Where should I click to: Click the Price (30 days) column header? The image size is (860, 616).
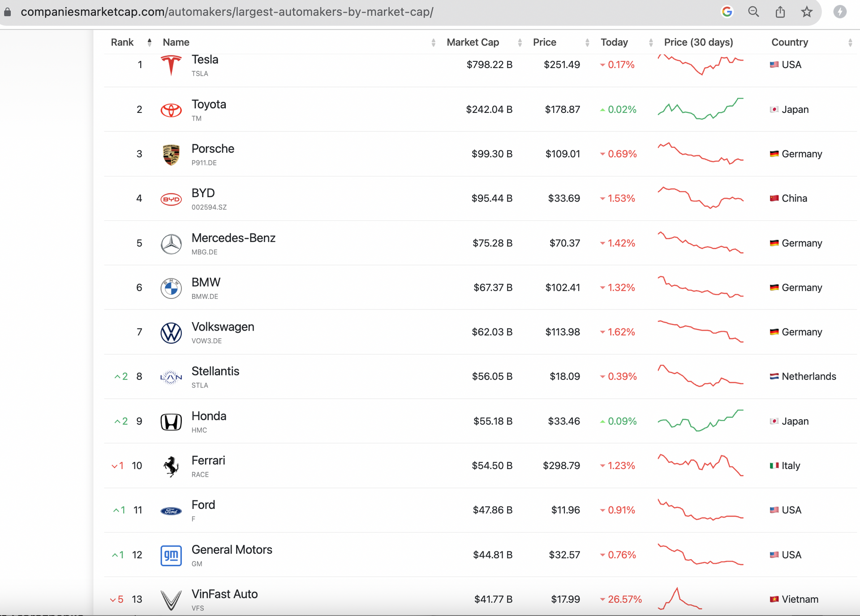pyautogui.click(x=698, y=42)
